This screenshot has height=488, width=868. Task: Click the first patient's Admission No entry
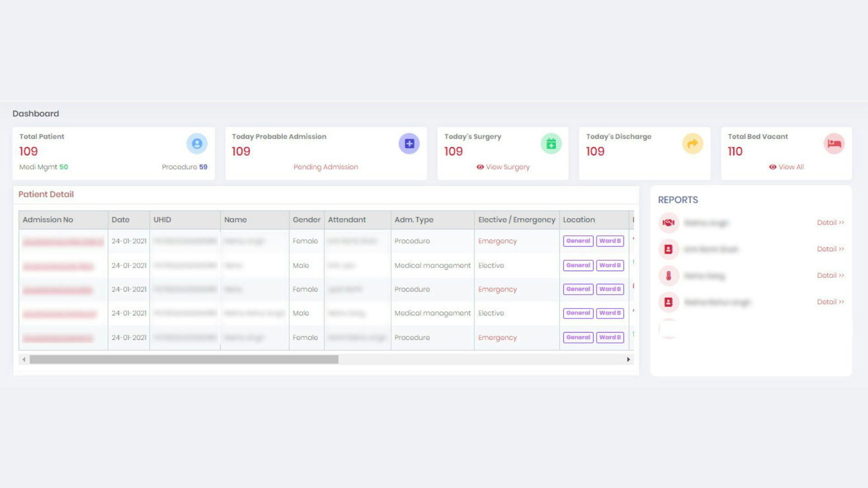pyautogui.click(x=63, y=241)
